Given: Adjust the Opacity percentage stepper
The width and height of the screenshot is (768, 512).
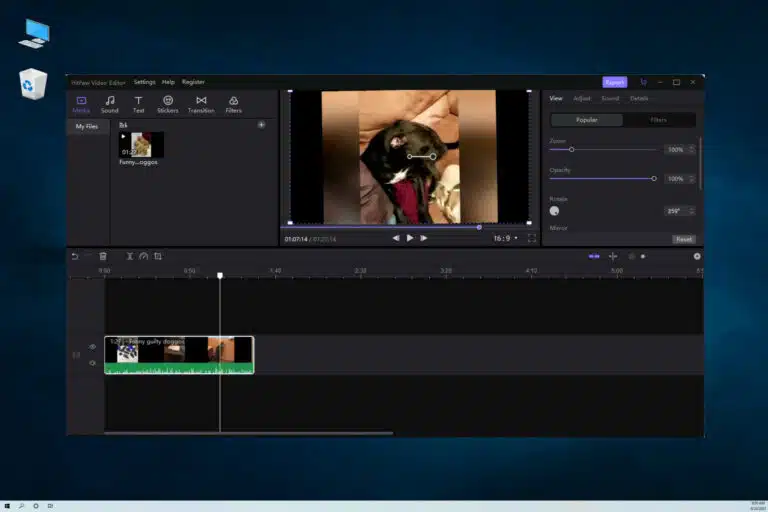Looking at the screenshot, I should pos(692,179).
